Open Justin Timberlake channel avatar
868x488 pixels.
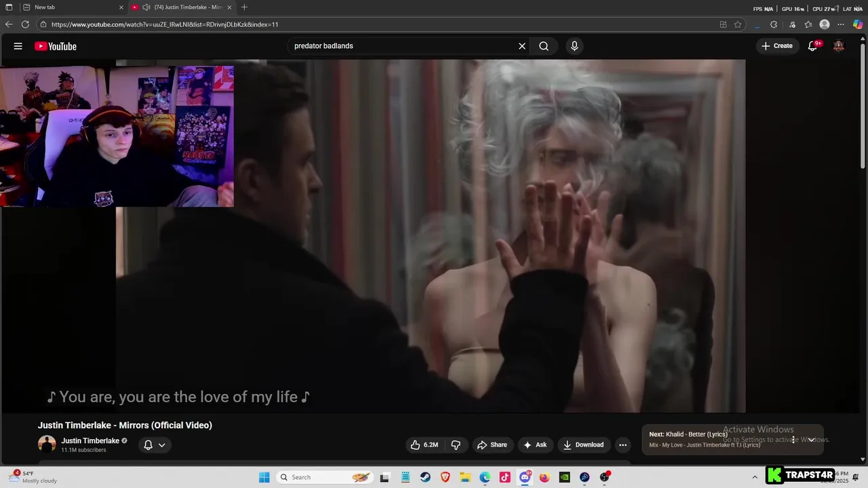(47, 445)
